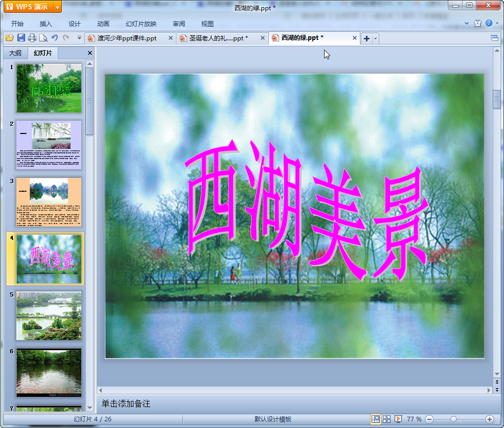
Task: Open the 视图 ribbon tab
Action: pyautogui.click(x=208, y=24)
